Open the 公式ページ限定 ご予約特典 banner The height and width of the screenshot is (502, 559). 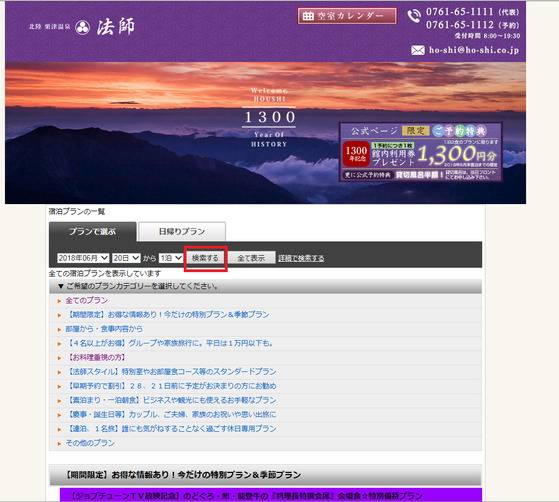coord(421,152)
